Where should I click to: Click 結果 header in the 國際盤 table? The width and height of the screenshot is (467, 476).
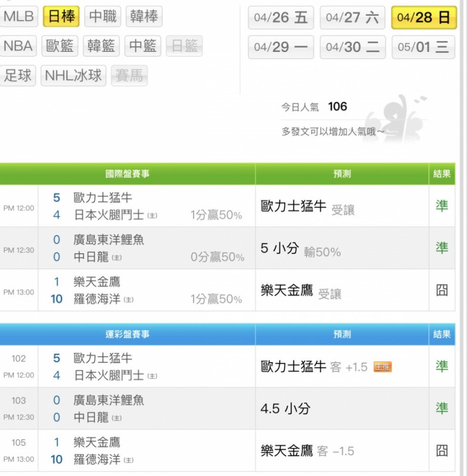point(442,174)
